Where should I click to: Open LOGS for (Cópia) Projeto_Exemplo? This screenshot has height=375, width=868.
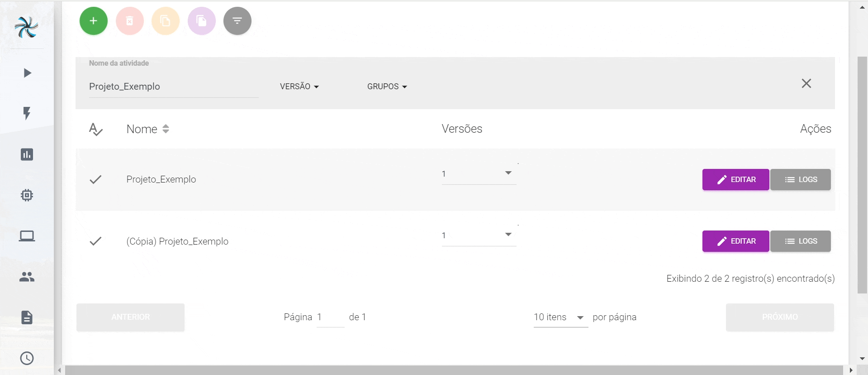point(800,241)
